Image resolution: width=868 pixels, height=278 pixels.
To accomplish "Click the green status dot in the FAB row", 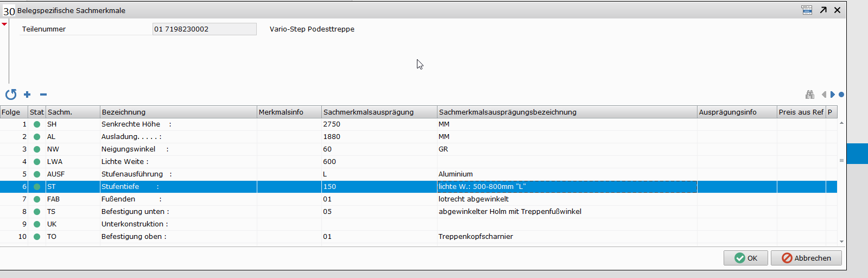I will click(37, 199).
